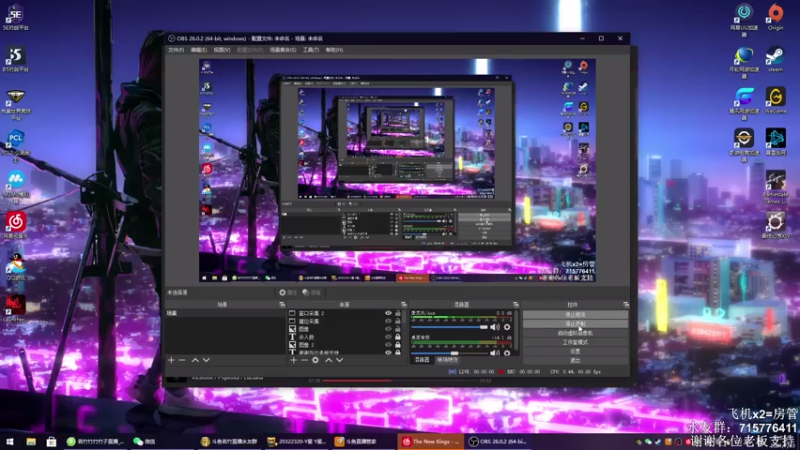Toggle visibility of 窗口采集 2 source
This screenshot has width=800, height=450.
pyautogui.click(x=388, y=313)
